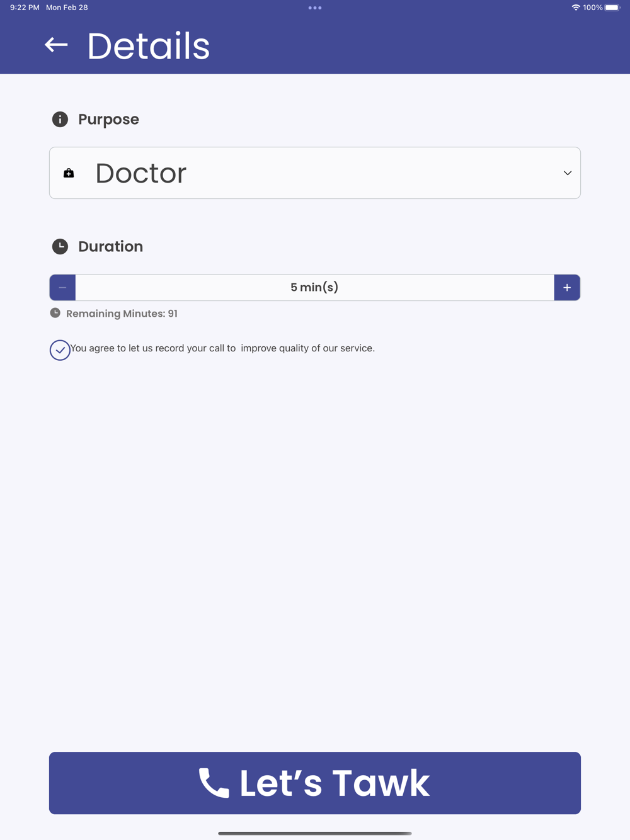Tap the Let's Tawk call button
630x840 pixels.
[315, 783]
